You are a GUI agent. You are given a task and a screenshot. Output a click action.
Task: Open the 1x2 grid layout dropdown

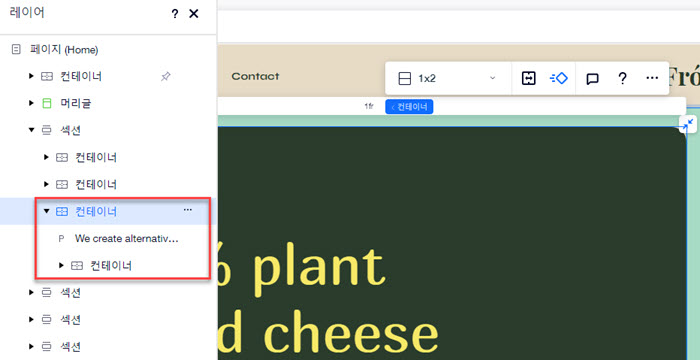(x=448, y=78)
